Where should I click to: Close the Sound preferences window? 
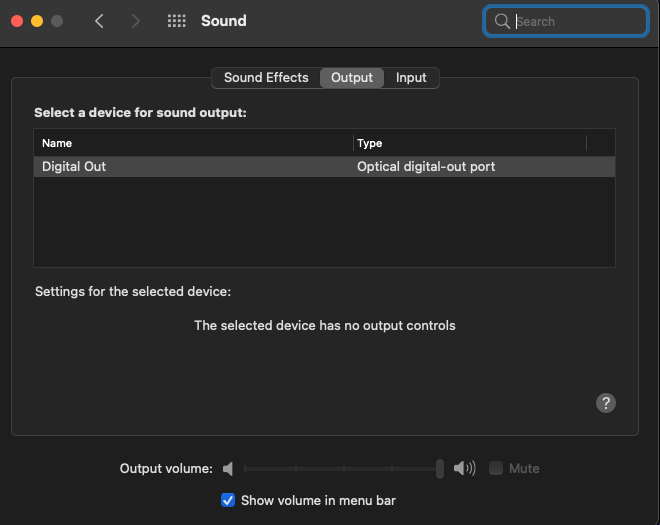[x=17, y=21]
